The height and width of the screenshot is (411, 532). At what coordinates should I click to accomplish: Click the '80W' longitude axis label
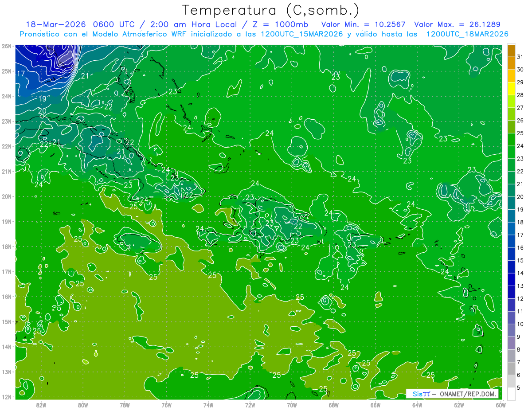tap(83, 405)
